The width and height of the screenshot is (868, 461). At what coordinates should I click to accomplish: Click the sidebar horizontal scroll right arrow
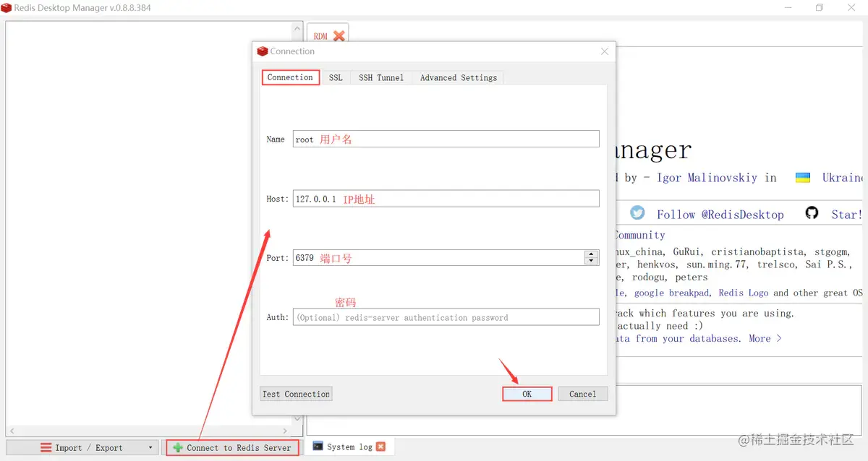[x=286, y=431]
